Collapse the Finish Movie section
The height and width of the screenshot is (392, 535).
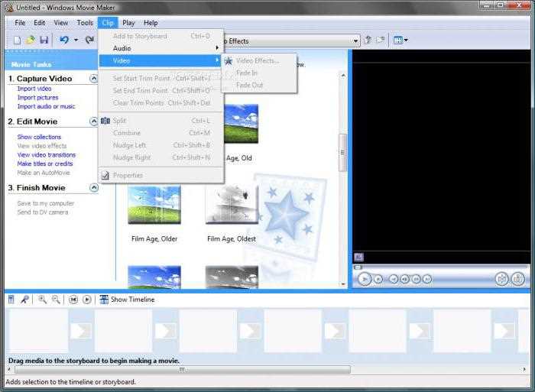(93, 188)
